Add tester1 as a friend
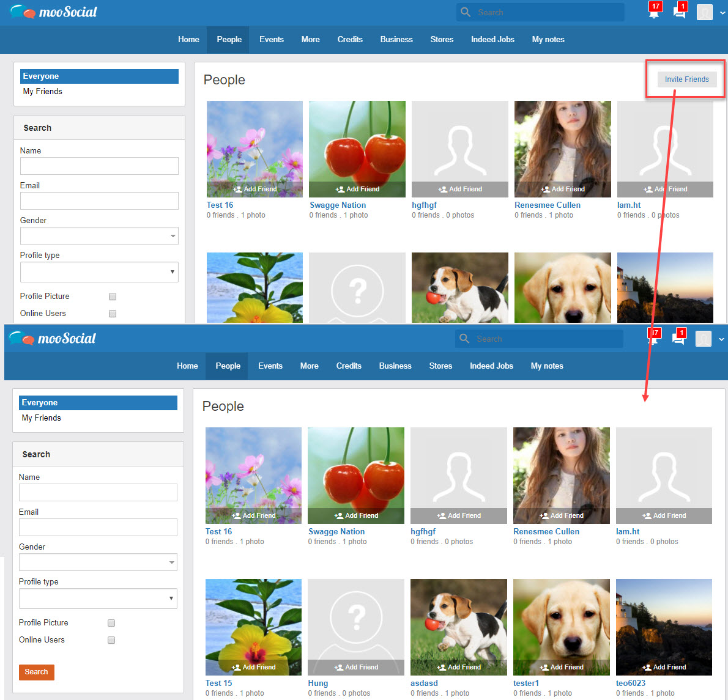Image resolution: width=728 pixels, height=700 pixels. click(x=562, y=667)
